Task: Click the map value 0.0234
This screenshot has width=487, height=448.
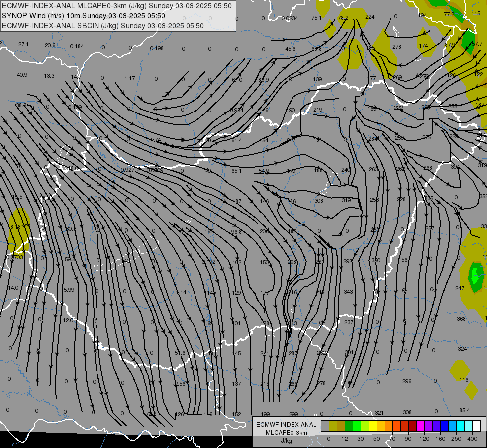Action: pos(290,18)
